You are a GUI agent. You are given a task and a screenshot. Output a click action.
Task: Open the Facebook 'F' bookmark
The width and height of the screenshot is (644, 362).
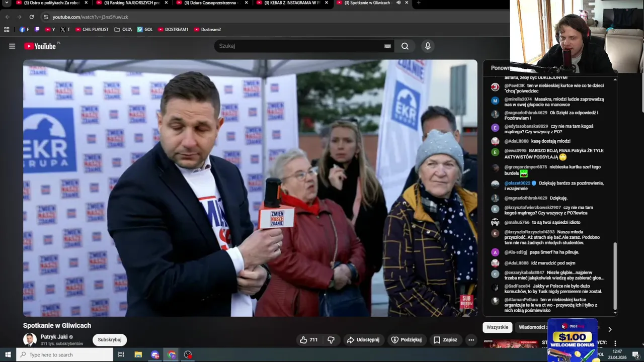24,30
